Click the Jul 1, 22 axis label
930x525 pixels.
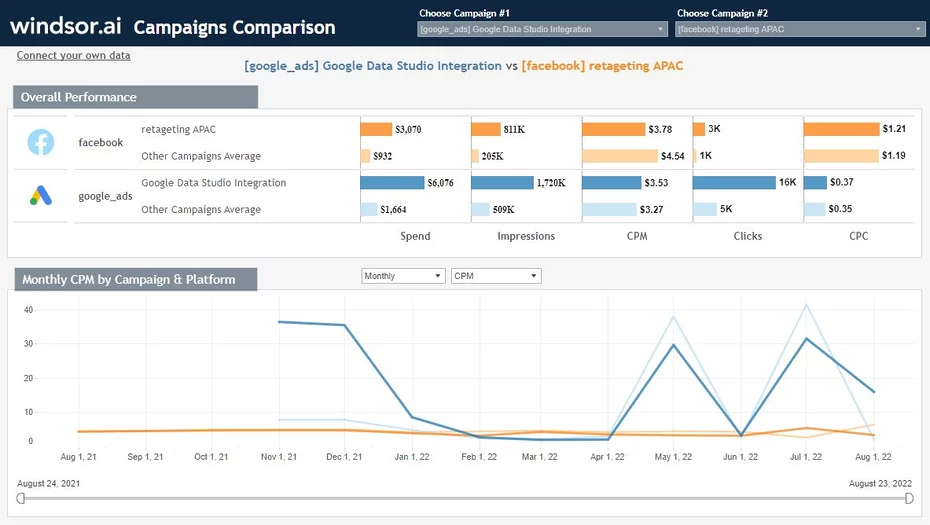point(805,457)
